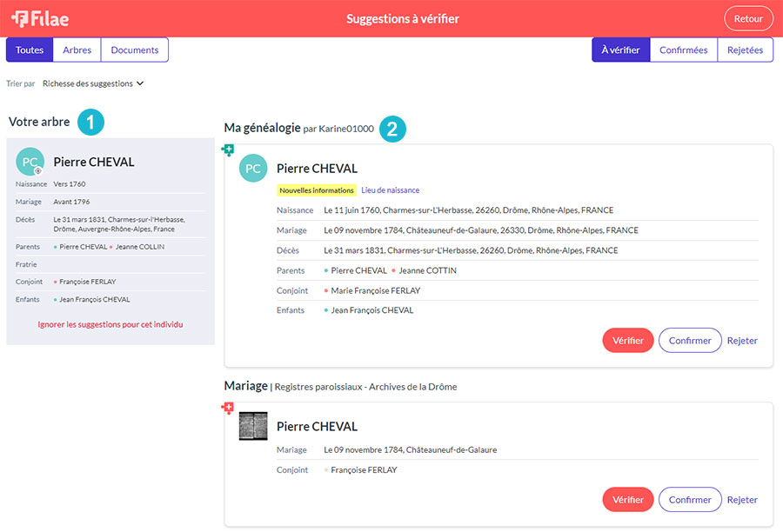Open the marriage register document thumbnail
This screenshot has width=783, height=532.
253,426
